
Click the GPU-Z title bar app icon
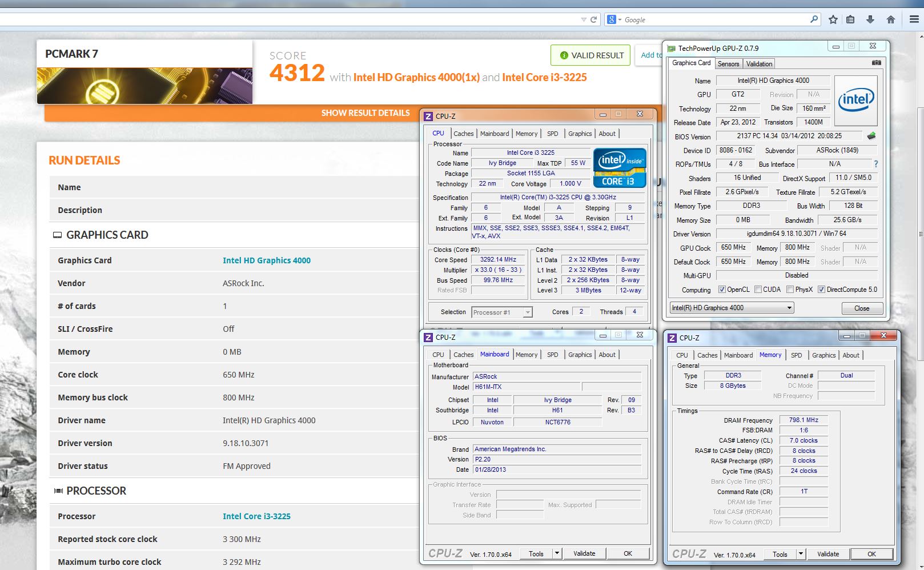point(672,49)
